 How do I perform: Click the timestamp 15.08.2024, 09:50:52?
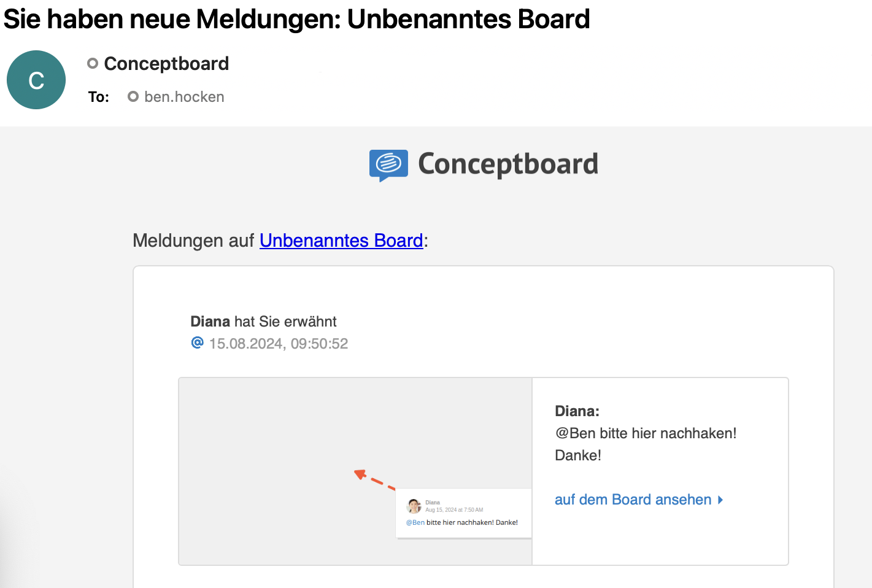pos(279,344)
